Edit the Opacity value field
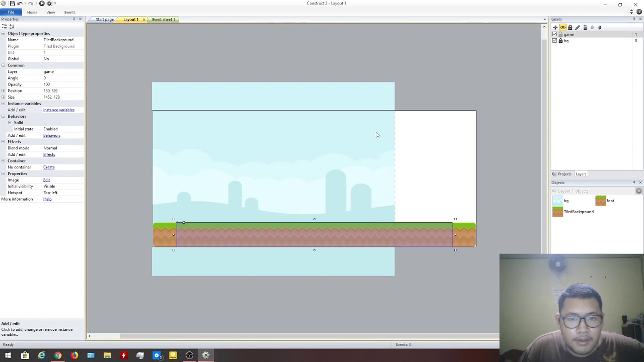 (x=62, y=84)
